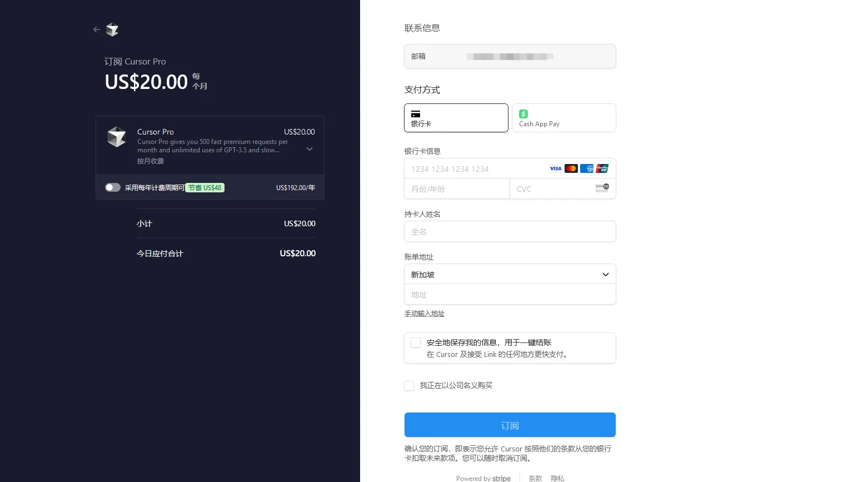The image size is (868, 482).
Task: Click the Mastercard icon
Action: point(571,168)
